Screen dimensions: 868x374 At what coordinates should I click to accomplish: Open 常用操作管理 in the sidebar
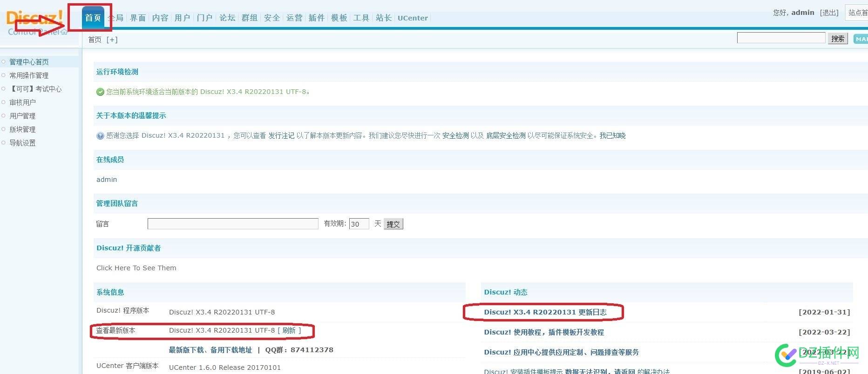[x=29, y=75]
